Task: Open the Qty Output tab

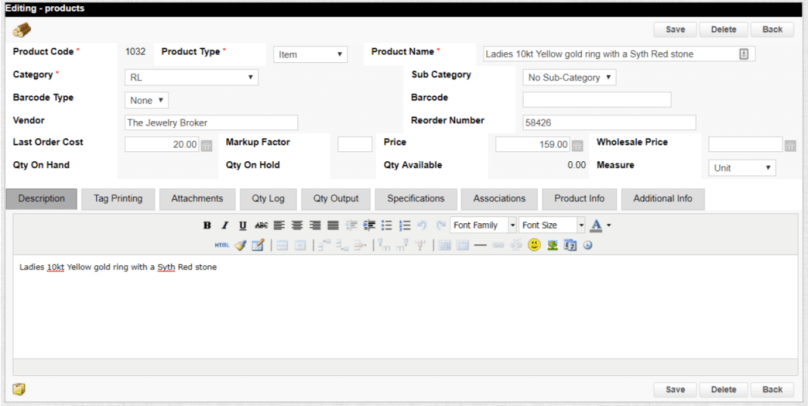Action: coord(336,199)
